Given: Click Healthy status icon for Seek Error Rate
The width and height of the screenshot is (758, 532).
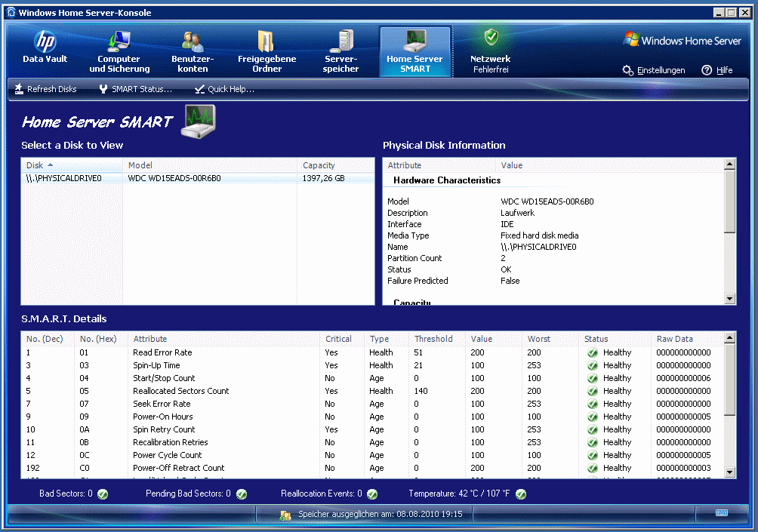Looking at the screenshot, I should (x=592, y=404).
